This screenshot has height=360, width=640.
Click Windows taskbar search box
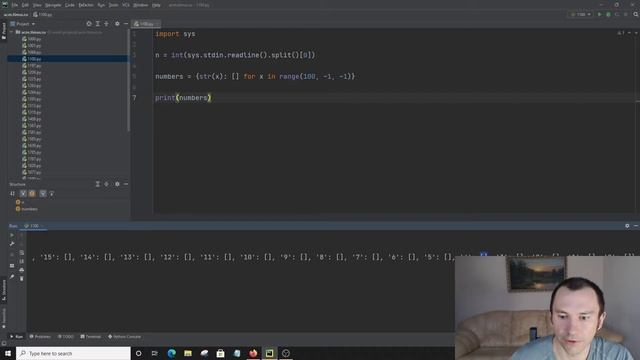click(x=73, y=353)
